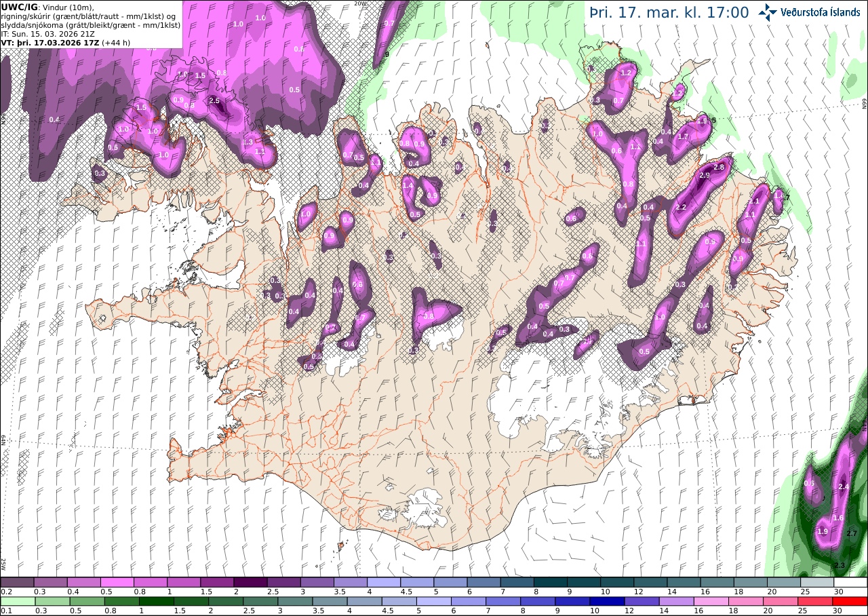Click the Veðurstofa Íslands logo emblem

coord(768,12)
